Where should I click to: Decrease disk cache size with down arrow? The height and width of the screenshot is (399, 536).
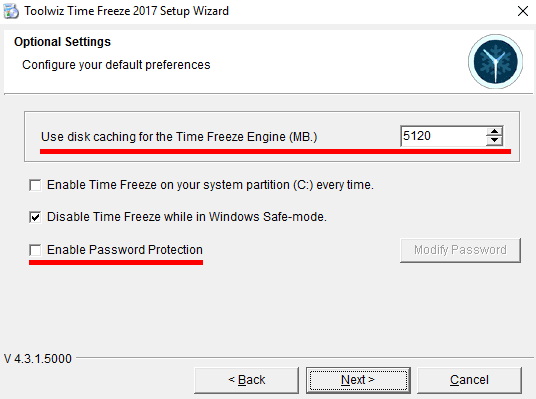494,141
